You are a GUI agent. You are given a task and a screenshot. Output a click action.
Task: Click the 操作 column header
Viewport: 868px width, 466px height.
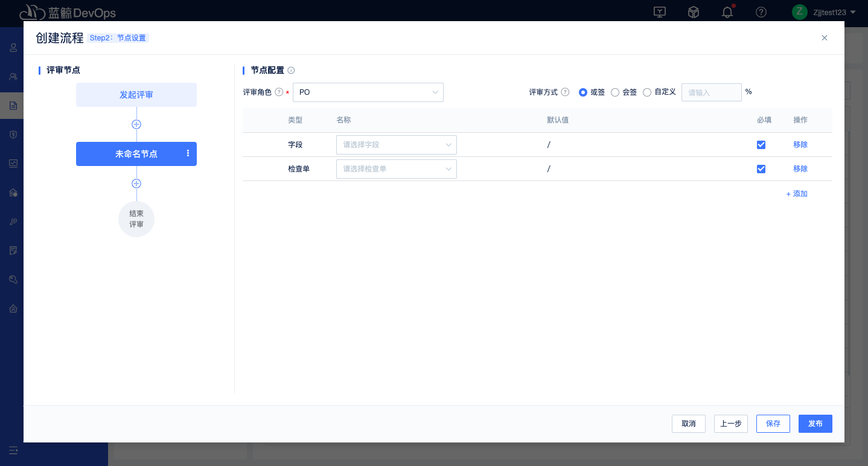tap(800, 120)
